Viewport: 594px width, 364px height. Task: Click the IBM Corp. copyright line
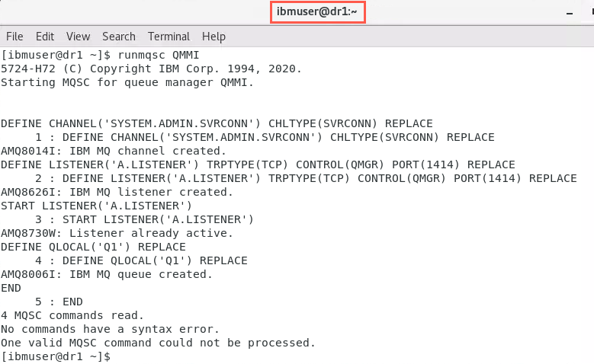click(151, 69)
